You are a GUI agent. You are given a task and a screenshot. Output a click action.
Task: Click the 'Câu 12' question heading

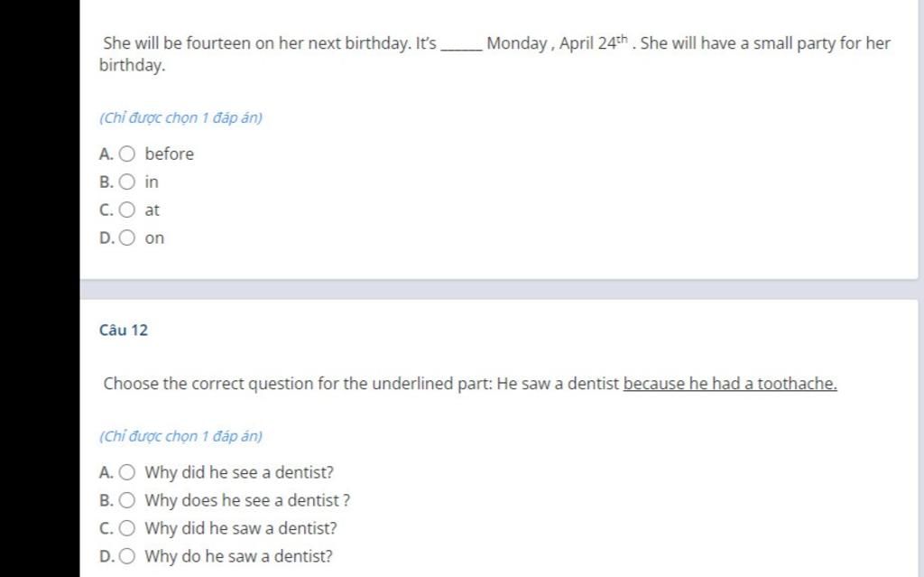123,330
